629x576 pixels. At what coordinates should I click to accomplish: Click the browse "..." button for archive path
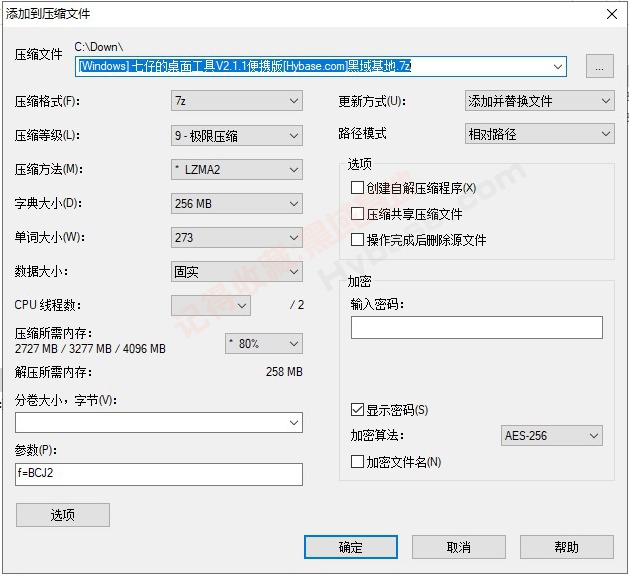coord(599,66)
